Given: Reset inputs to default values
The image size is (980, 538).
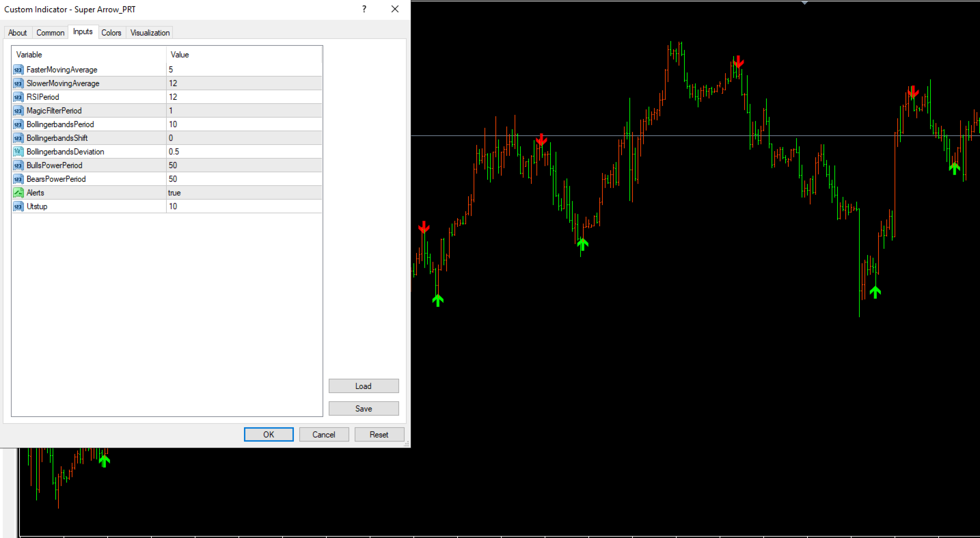Looking at the screenshot, I should click(379, 434).
